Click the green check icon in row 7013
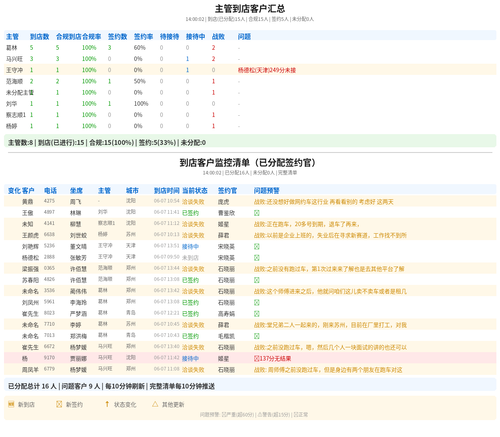The image size is (500, 437). 257,336
